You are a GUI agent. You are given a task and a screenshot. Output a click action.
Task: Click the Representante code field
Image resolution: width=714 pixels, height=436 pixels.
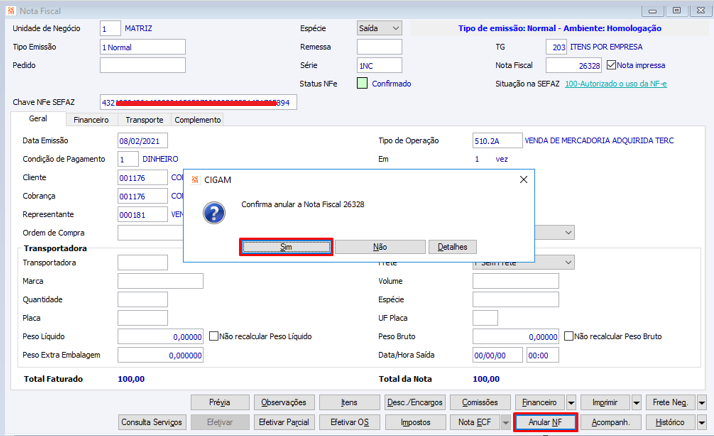click(142, 215)
